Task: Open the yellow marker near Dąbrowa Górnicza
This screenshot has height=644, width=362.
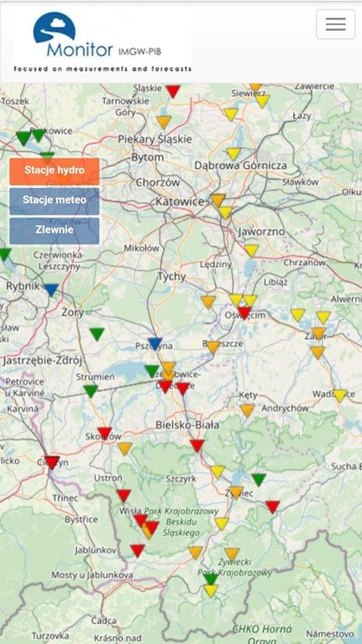Action: 233,154
